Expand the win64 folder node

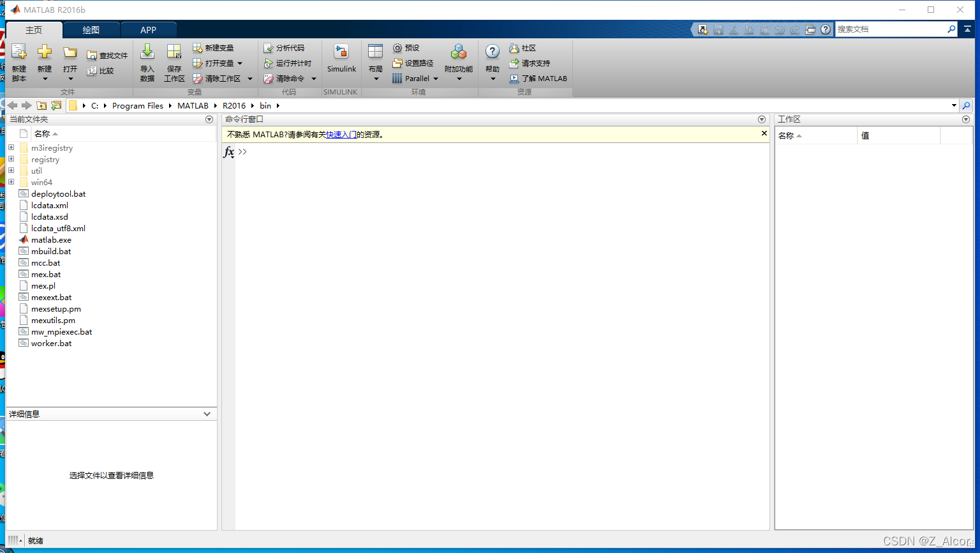pyautogui.click(x=11, y=182)
